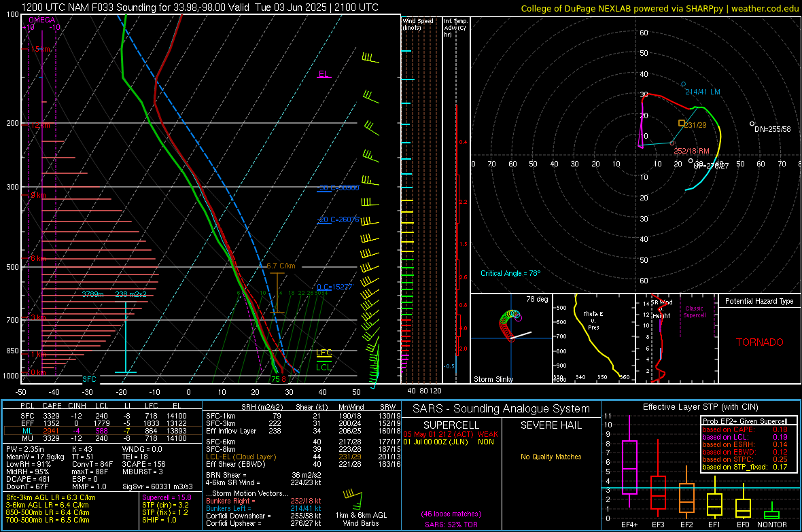The width and height of the screenshot is (802, 532).
Task: Click the SHIP = 1.0 value
Action: pyautogui.click(x=159, y=520)
